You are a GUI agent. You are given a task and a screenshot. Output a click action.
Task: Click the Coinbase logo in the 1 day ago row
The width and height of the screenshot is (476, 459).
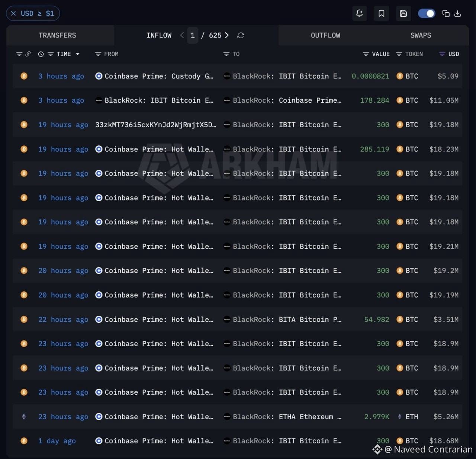pos(99,441)
